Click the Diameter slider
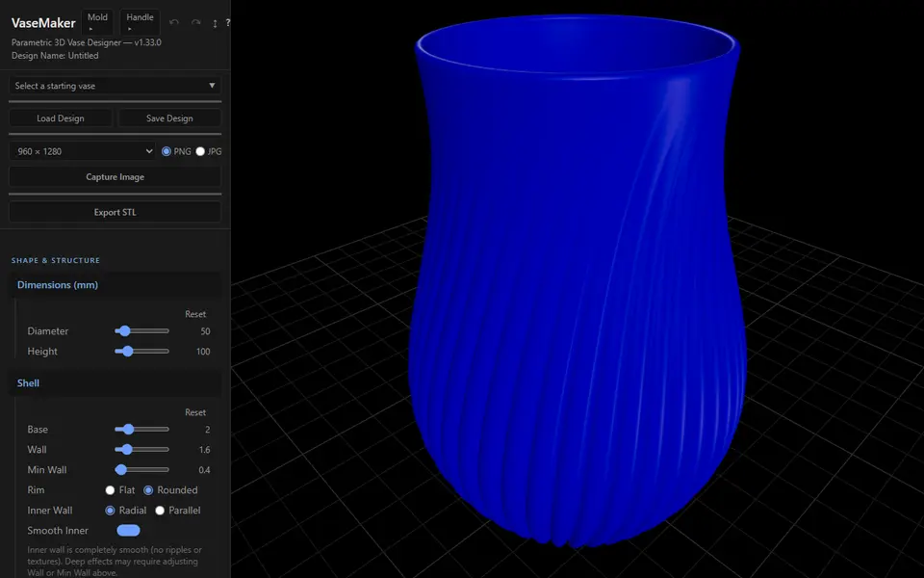Screen dimensions: 924x578 pos(142,331)
